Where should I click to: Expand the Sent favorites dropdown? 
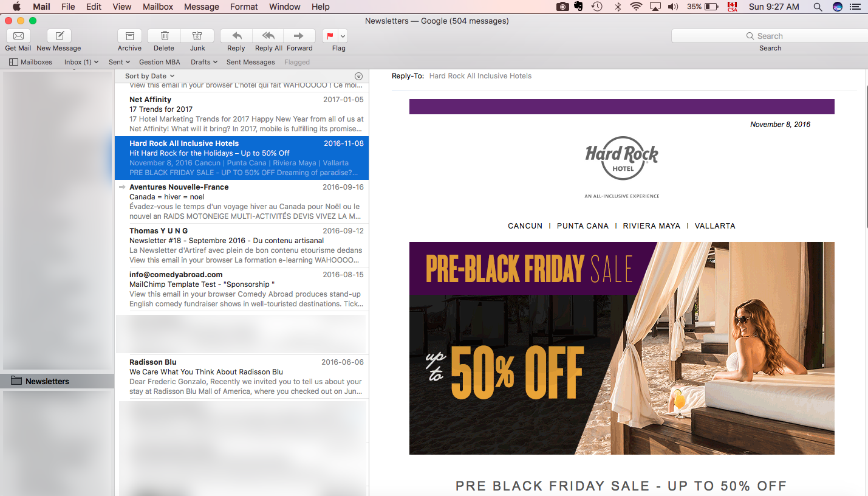[119, 62]
